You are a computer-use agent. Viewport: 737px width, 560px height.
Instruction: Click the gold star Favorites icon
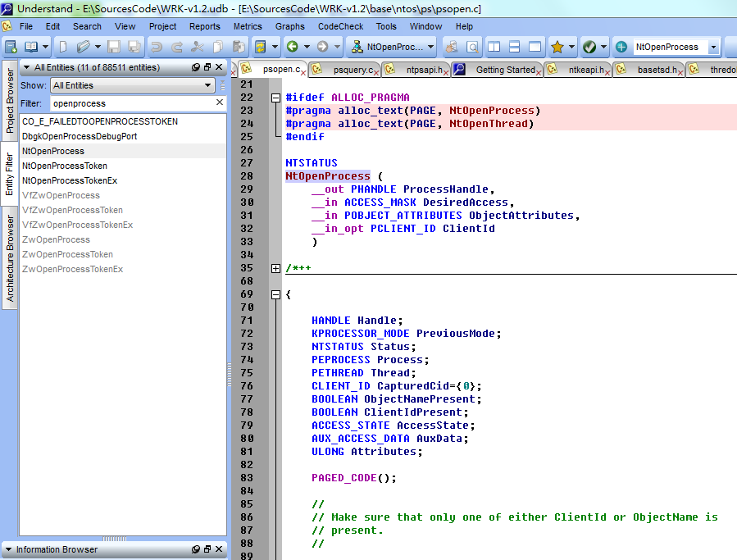point(557,47)
